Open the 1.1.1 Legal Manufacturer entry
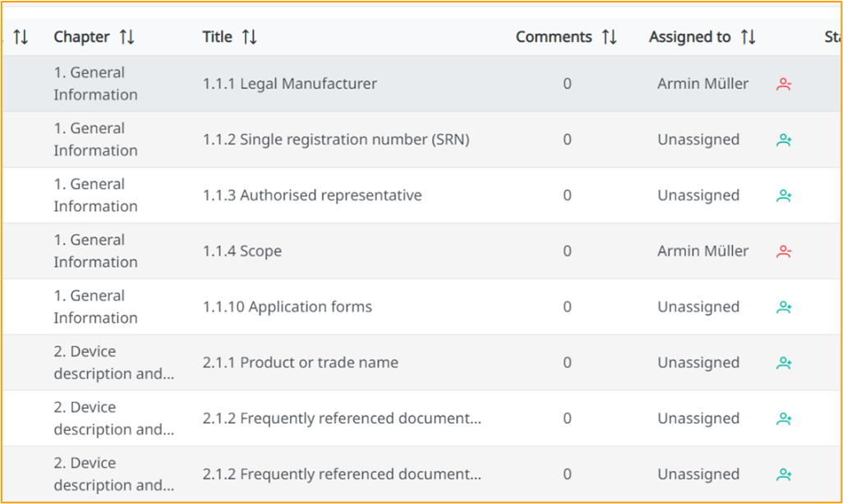 [289, 84]
